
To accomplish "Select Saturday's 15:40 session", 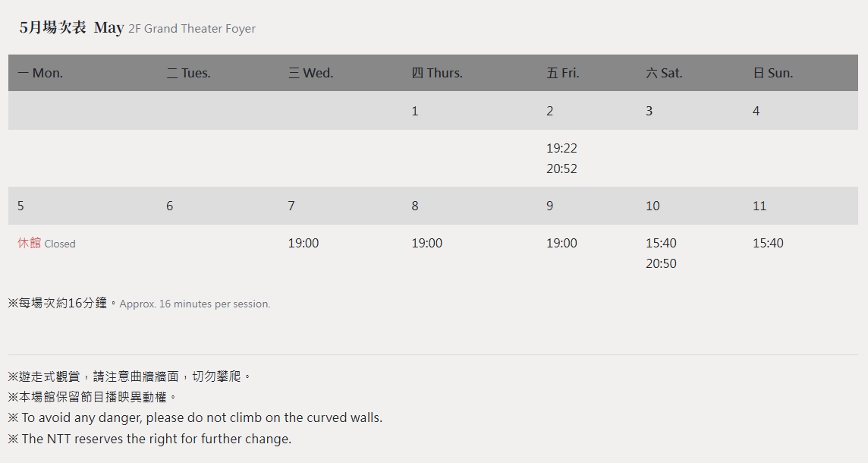I will coord(661,243).
